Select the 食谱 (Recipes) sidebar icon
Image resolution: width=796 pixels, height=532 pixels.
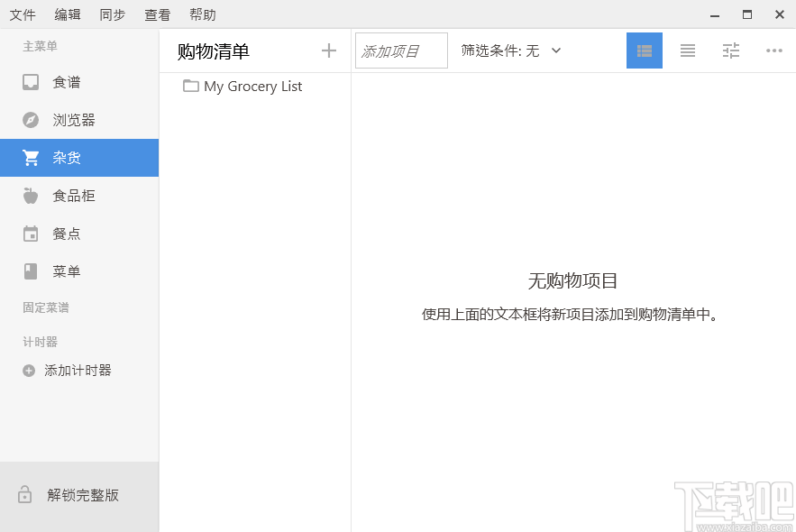point(31,81)
